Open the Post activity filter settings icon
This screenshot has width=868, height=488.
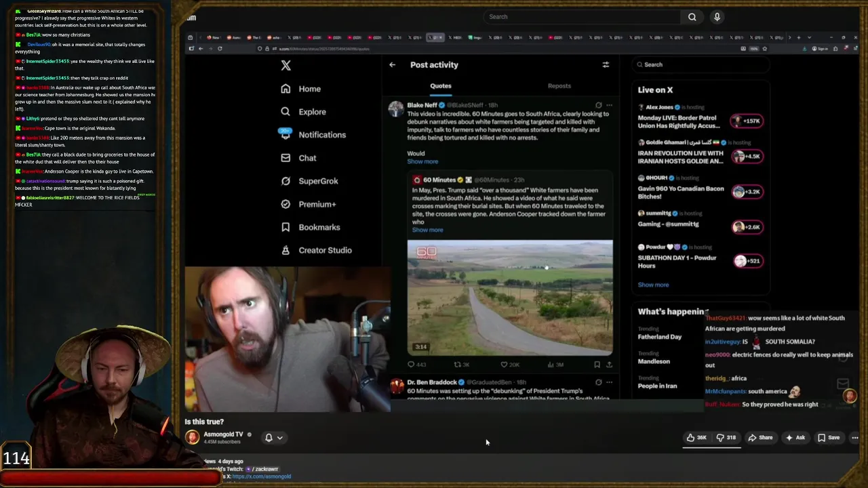[606, 65]
